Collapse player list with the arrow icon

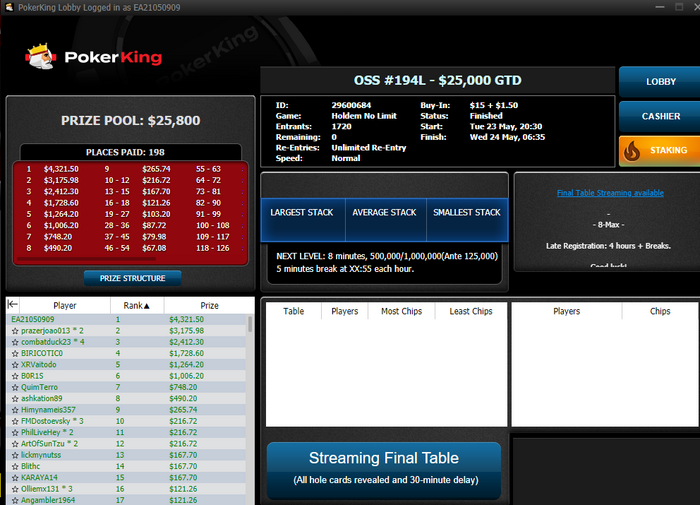pos(12,305)
